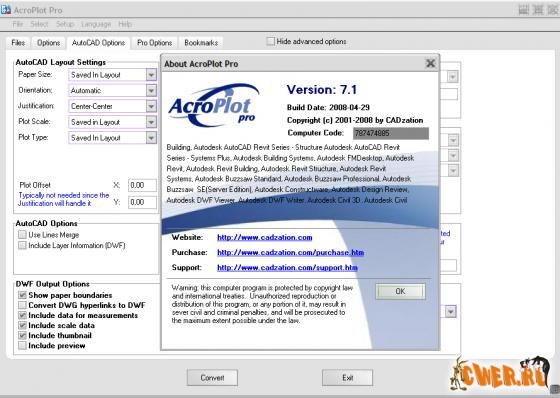
Task: Close the About AcroPlot Pro dialog
Action: (x=430, y=64)
